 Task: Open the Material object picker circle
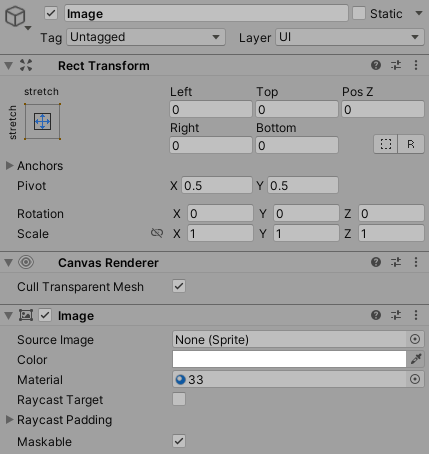[415, 379]
